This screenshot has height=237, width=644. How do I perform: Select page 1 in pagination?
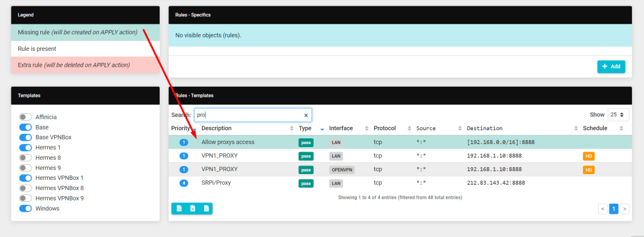coord(614,209)
